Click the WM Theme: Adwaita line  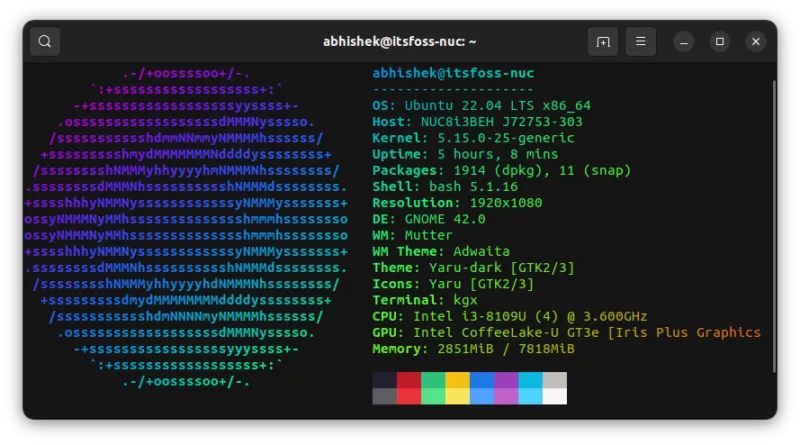click(x=441, y=252)
